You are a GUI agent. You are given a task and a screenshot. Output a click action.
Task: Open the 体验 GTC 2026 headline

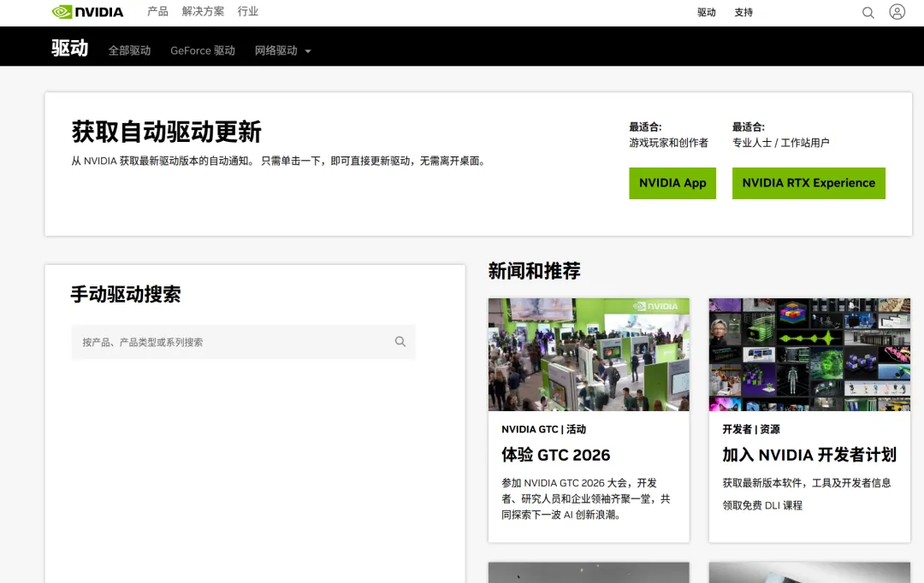pos(556,456)
